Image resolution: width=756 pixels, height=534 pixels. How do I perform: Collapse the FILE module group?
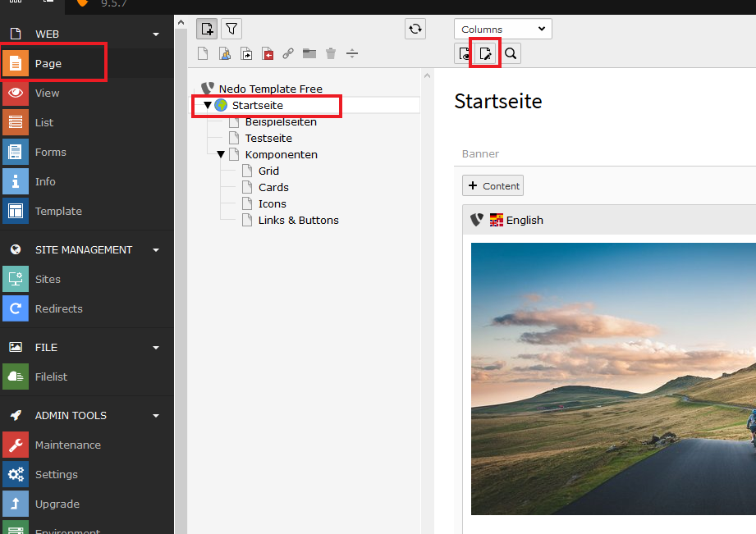tap(156, 348)
